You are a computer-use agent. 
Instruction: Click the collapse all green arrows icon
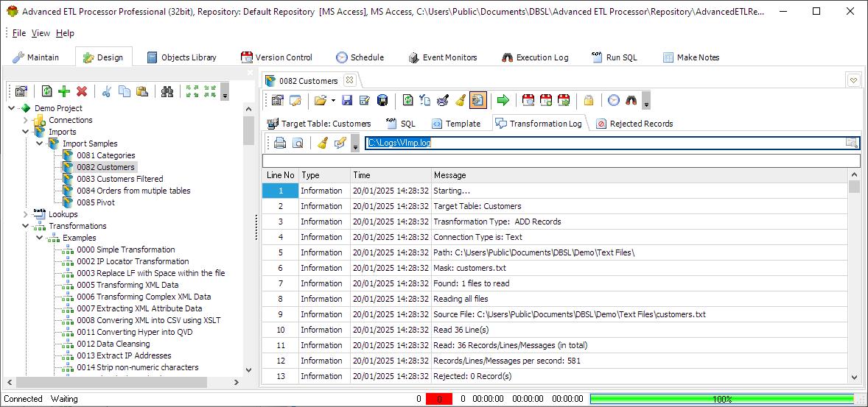pyautogui.click(x=210, y=92)
